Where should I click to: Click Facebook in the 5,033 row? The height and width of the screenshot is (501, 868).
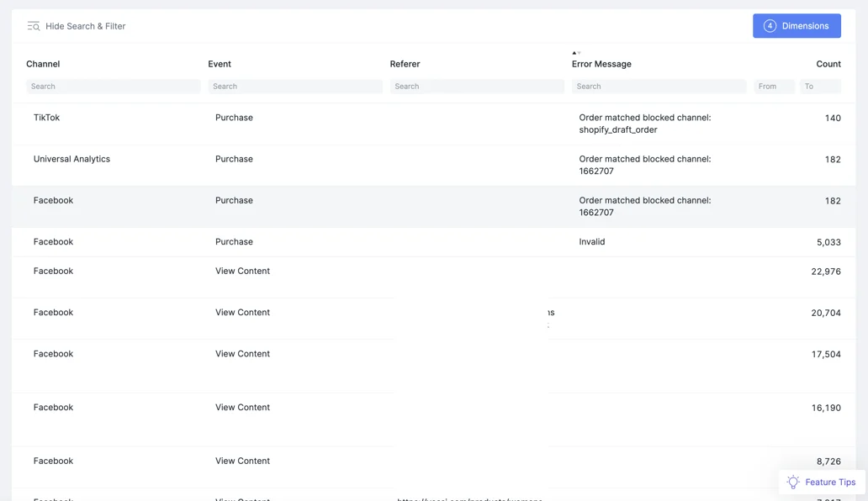[x=53, y=241]
